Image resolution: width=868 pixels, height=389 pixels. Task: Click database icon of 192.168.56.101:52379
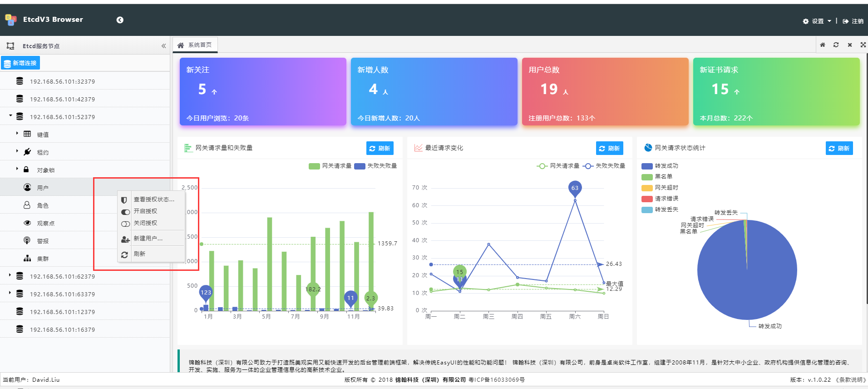pos(20,116)
